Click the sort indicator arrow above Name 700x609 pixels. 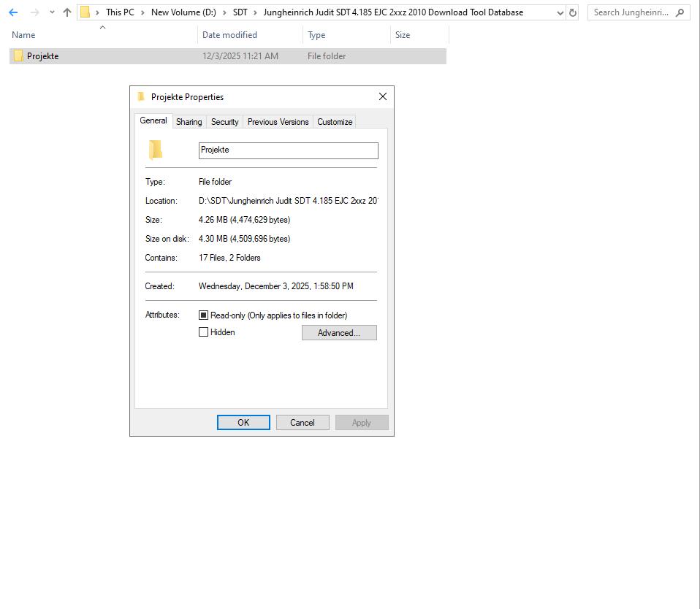[x=103, y=27]
